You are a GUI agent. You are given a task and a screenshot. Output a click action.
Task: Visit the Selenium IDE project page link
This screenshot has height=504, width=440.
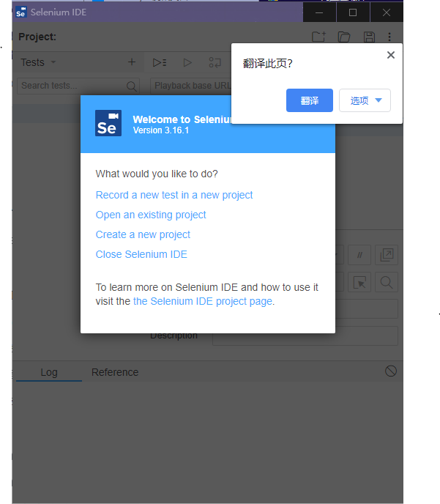(203, 301)
